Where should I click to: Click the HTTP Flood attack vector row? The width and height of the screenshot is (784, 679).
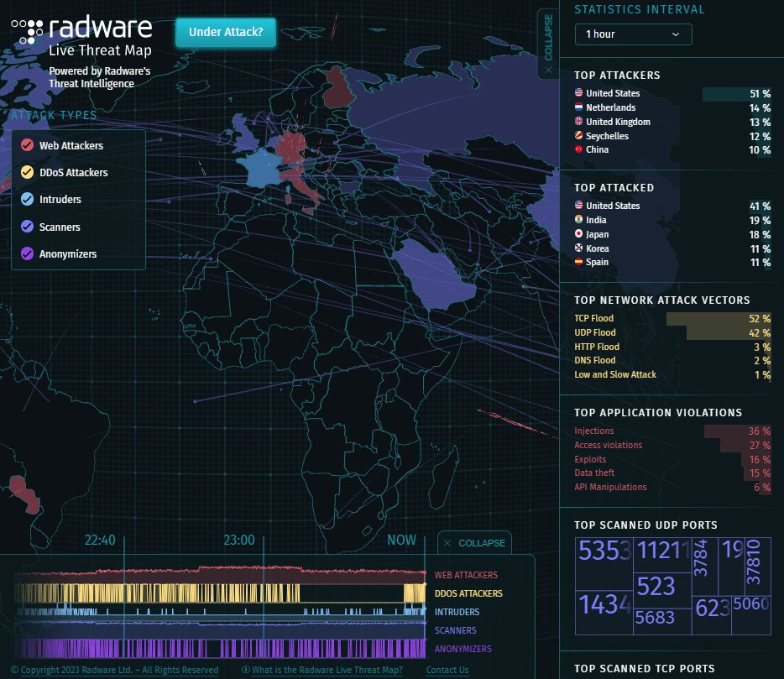[x=672, y=347]
